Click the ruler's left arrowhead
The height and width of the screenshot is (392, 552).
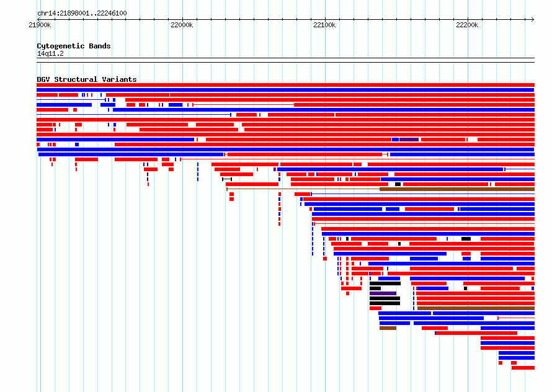tap(38, 19)
